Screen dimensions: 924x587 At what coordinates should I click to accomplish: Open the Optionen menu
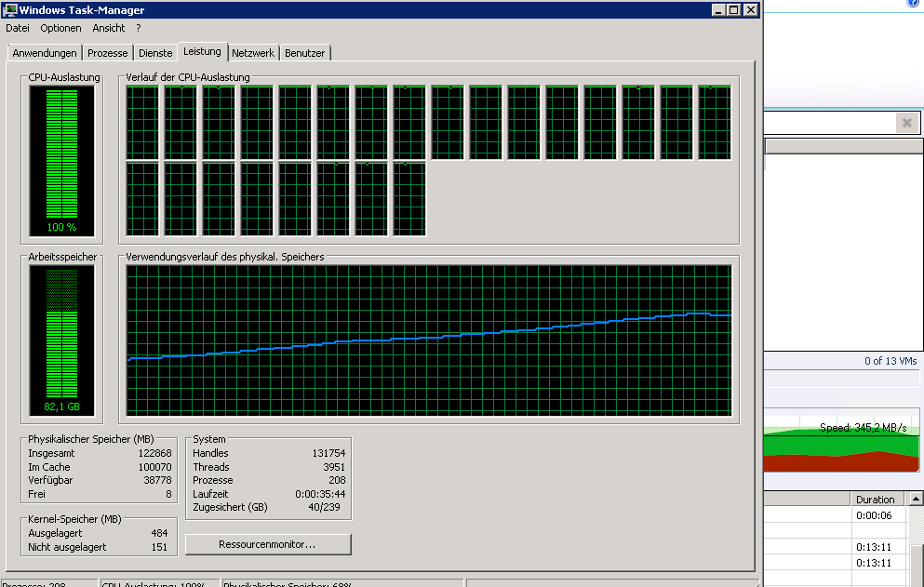60,28
